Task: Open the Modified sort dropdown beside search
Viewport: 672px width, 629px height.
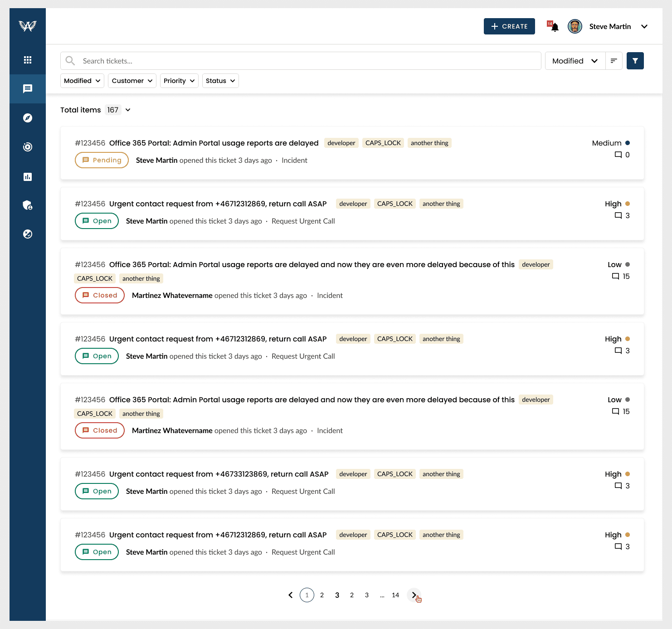Action: (x=575, y=61)
